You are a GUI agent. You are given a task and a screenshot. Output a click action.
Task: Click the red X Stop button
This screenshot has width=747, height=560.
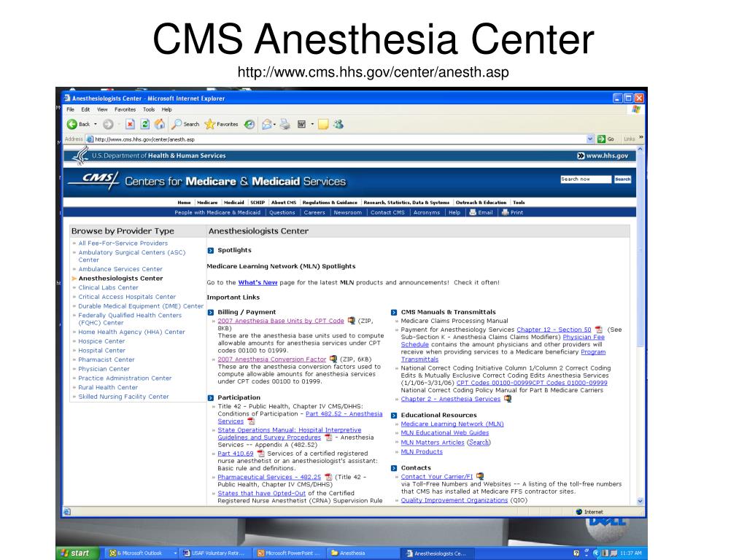130,124
